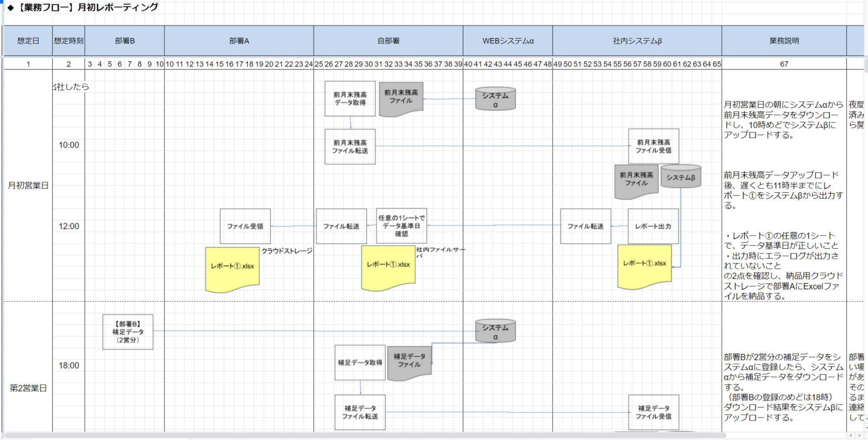Select the 前月末残高ファイル転送 process box
868x440 pixels.
[x=350, y=147]
